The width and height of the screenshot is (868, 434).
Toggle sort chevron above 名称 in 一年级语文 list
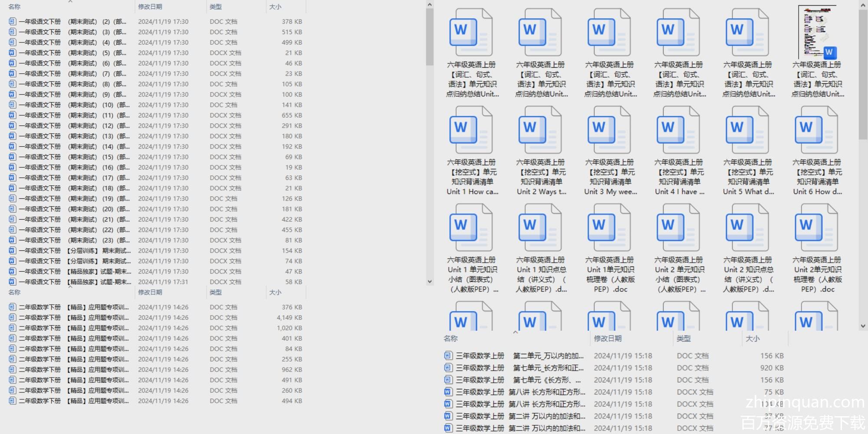(x=70, y=2)
